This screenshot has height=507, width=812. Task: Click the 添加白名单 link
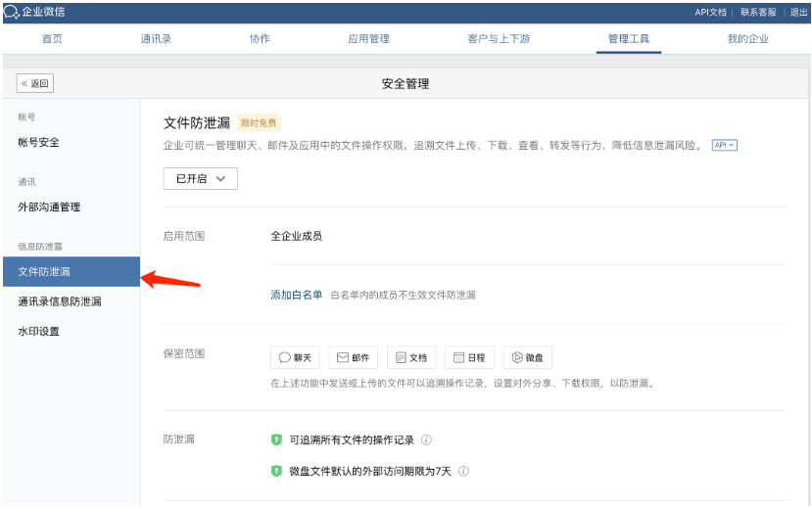[x=296, y=295]
